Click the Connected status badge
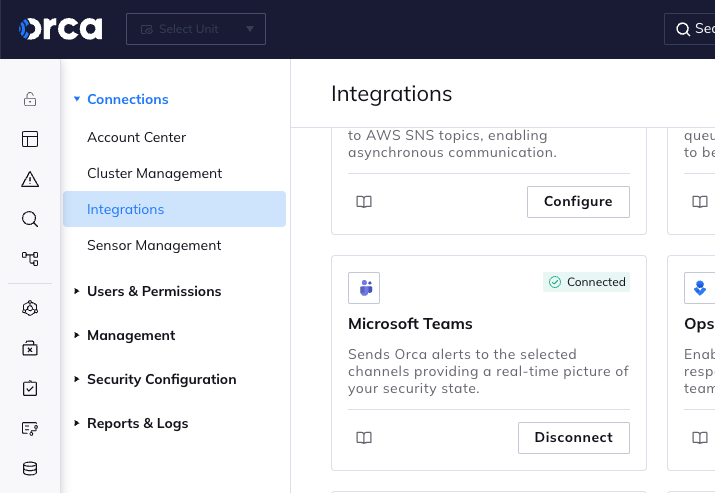The image size is (715, 493). (586, 282)
